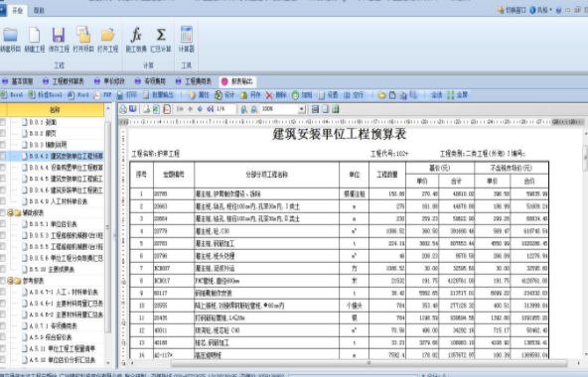Click the 序号 table header cell
This screenshot has width=588, height=377.
141,175
